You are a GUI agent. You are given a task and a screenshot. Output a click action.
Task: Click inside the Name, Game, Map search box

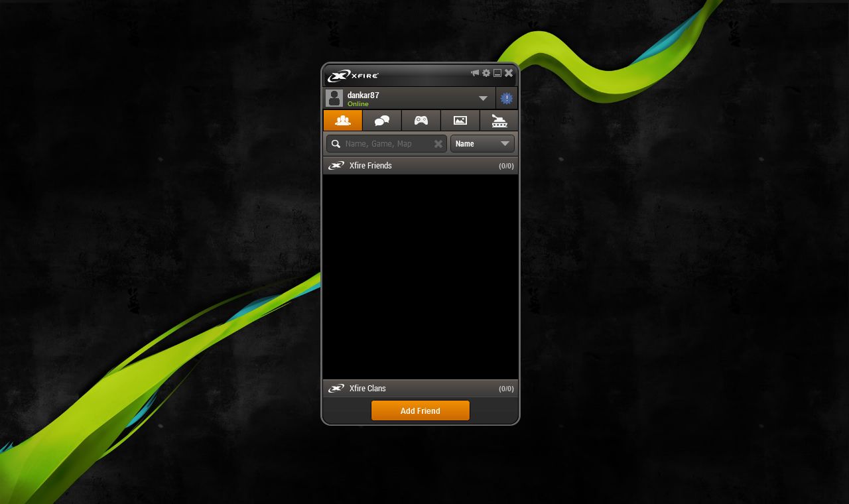[x=385, y=143]
